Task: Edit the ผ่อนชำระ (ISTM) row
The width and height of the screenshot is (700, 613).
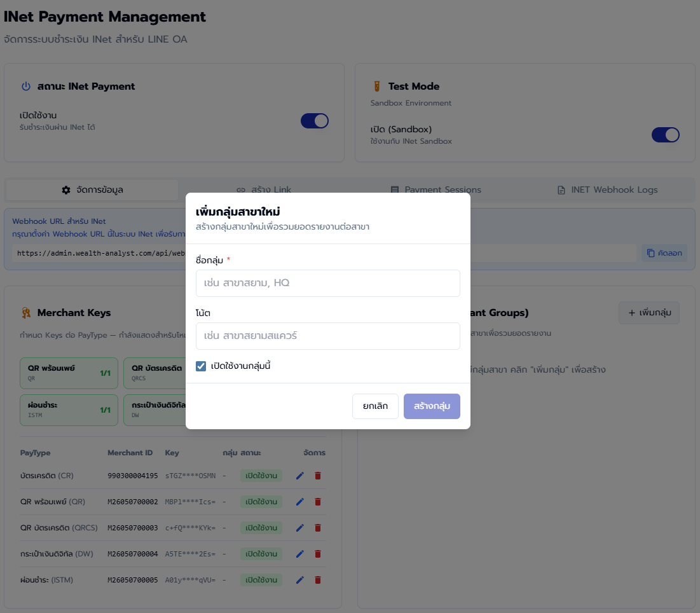Action: point(300,580)
